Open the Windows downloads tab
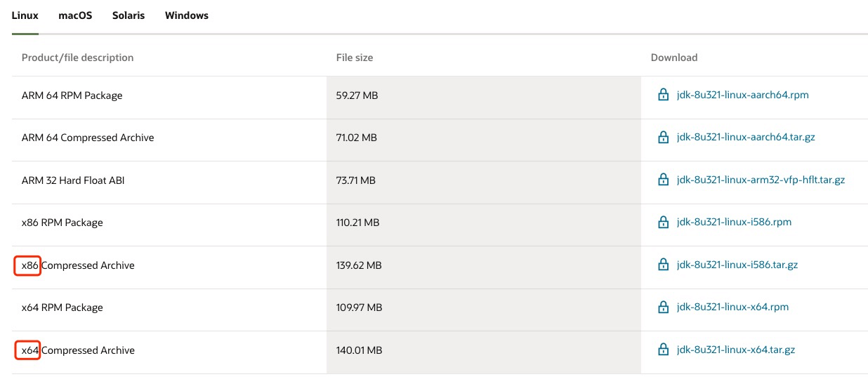The width and height of the screenshot is (868, 384). pos(186,15)
